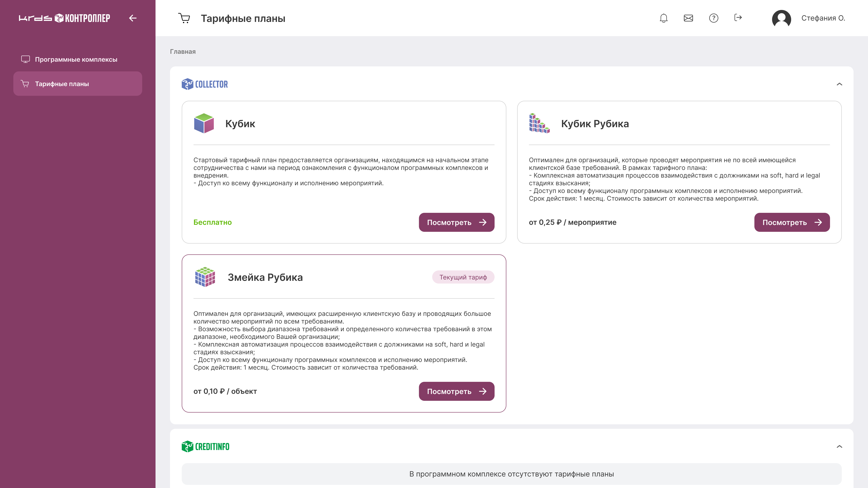Click the notifications bell icon
868x488 pixels.
(x=663, y=18)
